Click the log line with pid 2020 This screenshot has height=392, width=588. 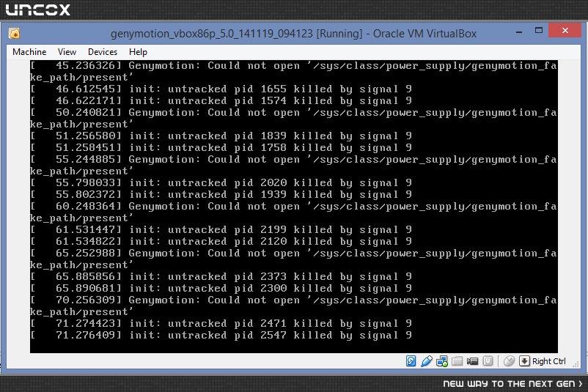click(221, 183)
